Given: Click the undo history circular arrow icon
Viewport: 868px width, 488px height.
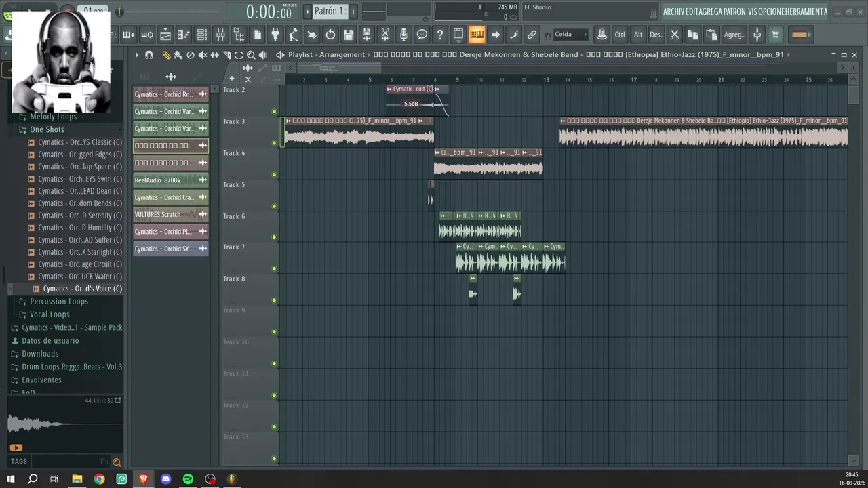Looking at the screenshot, I should tap(330, 35).
